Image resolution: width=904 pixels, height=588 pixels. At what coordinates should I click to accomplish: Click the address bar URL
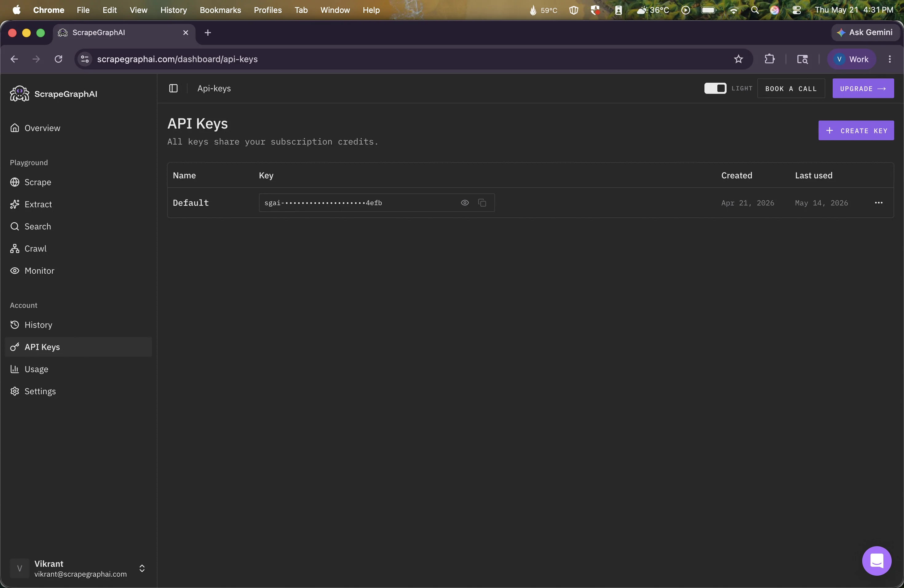click(177, 59)
